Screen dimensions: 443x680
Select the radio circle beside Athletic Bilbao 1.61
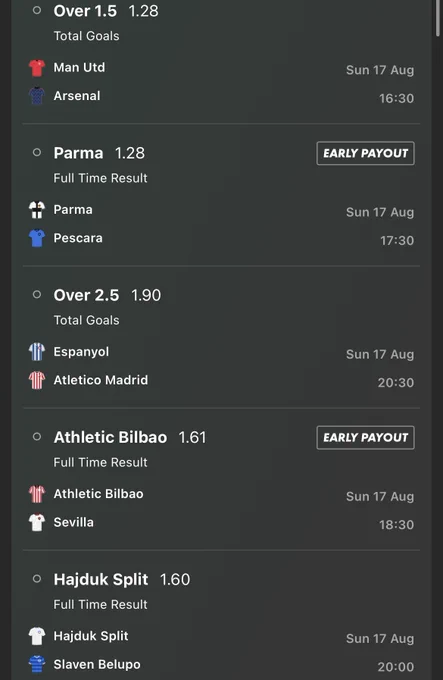click(x=37, y=437)
